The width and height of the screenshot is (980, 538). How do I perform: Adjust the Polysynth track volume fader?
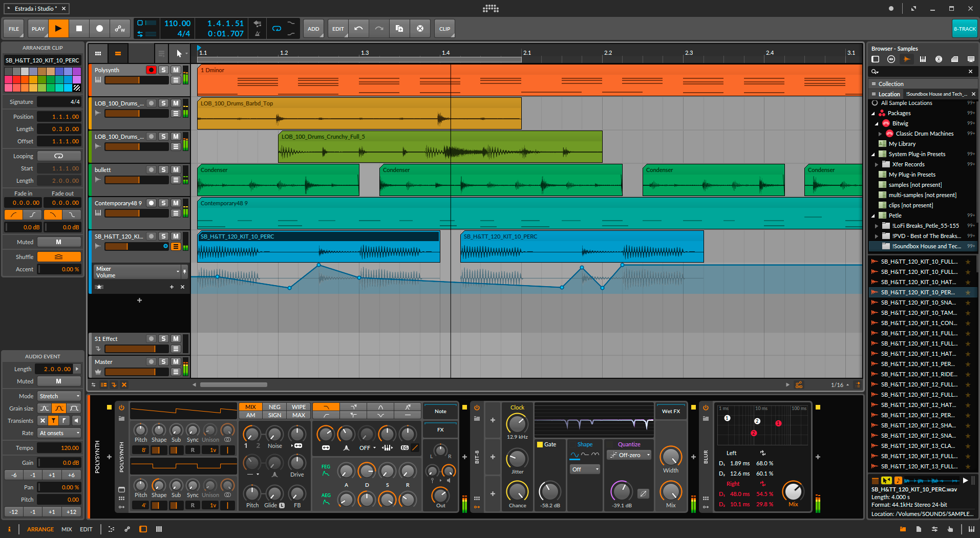[136, 80]
